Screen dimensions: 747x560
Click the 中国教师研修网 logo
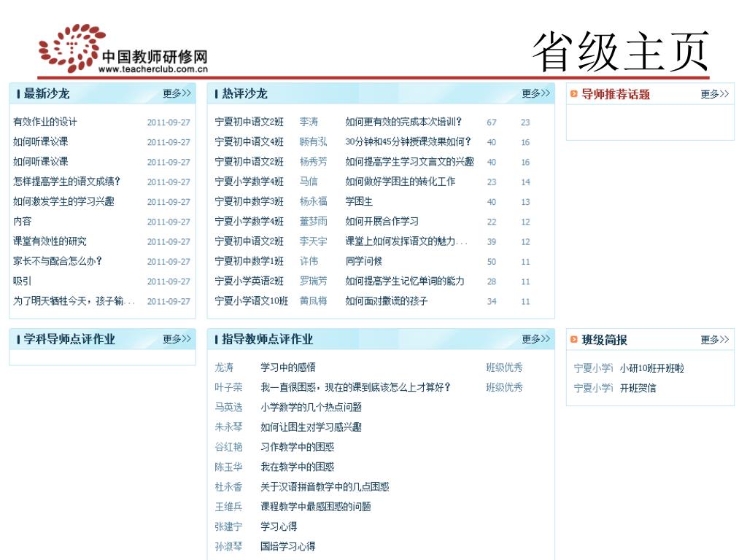pyautogui.click(x=123, y=50)
